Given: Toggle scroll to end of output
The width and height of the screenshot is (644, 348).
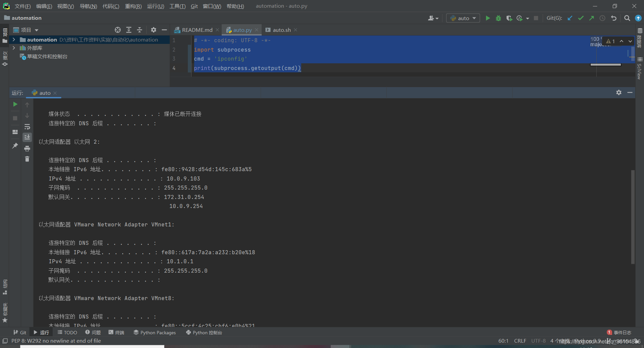Looking at the screenshot, I should point(27,137).
